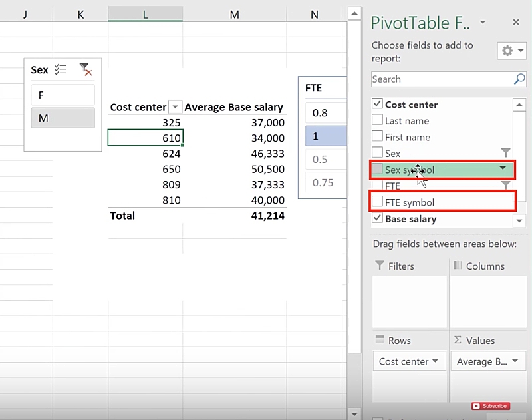Click column M header
Screen dimensions: 532x420
pyautogui.click(x=234, y=14)
